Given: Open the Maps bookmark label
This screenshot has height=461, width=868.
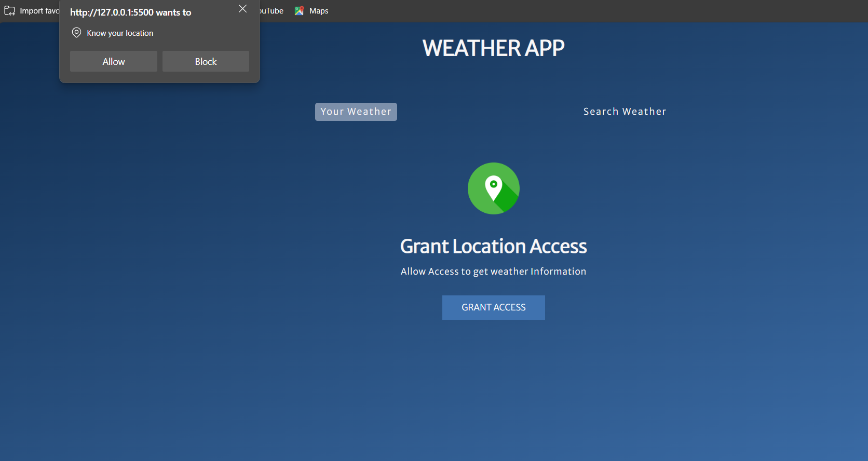Looking at the screenshot, I should point(319,11).
